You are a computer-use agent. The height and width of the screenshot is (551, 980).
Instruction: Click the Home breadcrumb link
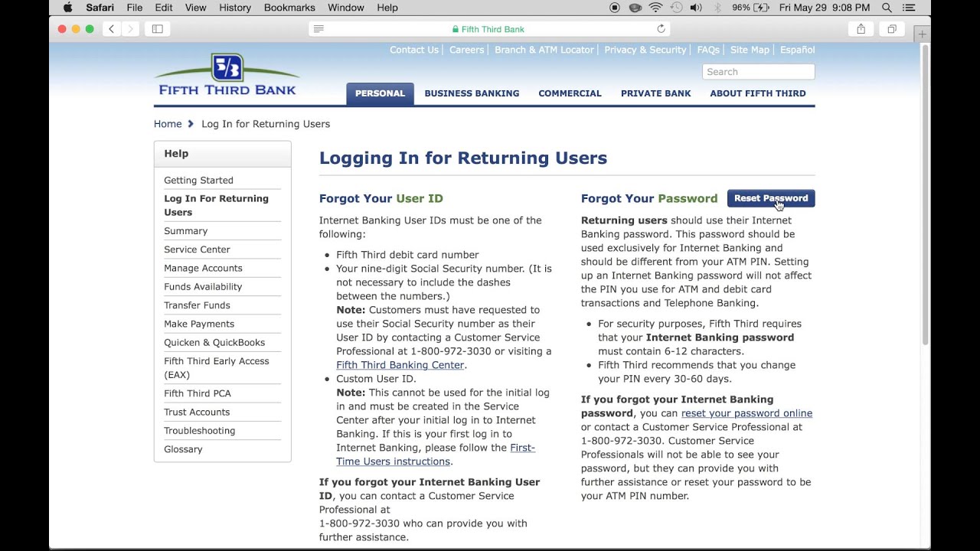tap(168, 124)
